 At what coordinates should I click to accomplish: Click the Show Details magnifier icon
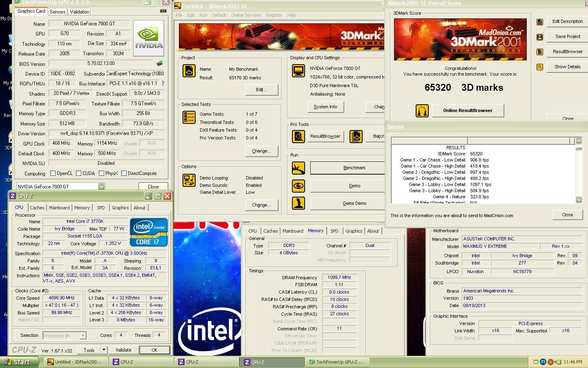click(540, 67)
